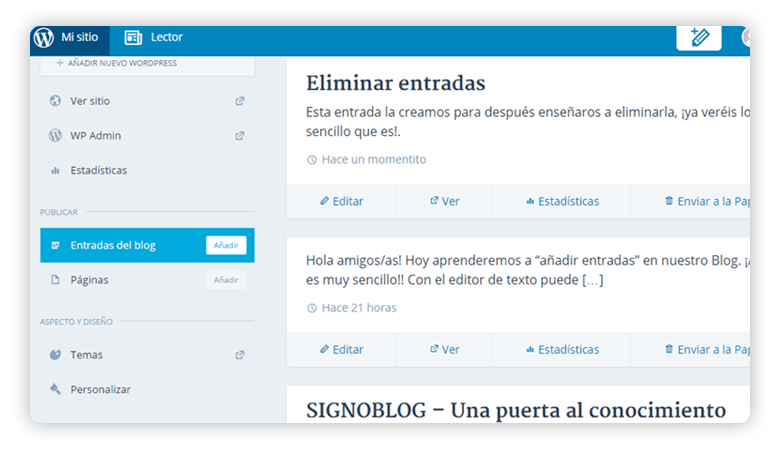Send Eliminar entradas post to Papelera
This screenshot has height=450, width=780.
(707, 201)
